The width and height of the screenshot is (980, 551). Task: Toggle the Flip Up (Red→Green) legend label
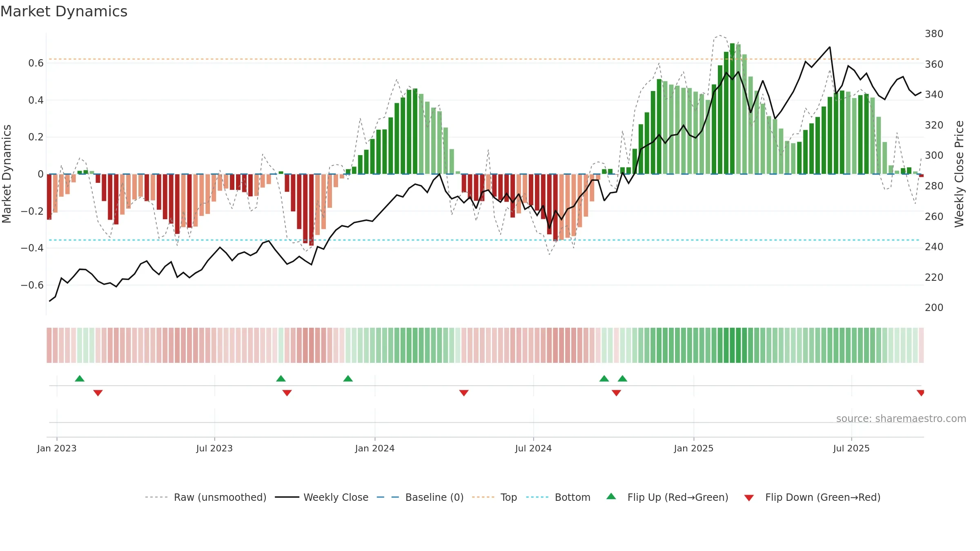678,497
